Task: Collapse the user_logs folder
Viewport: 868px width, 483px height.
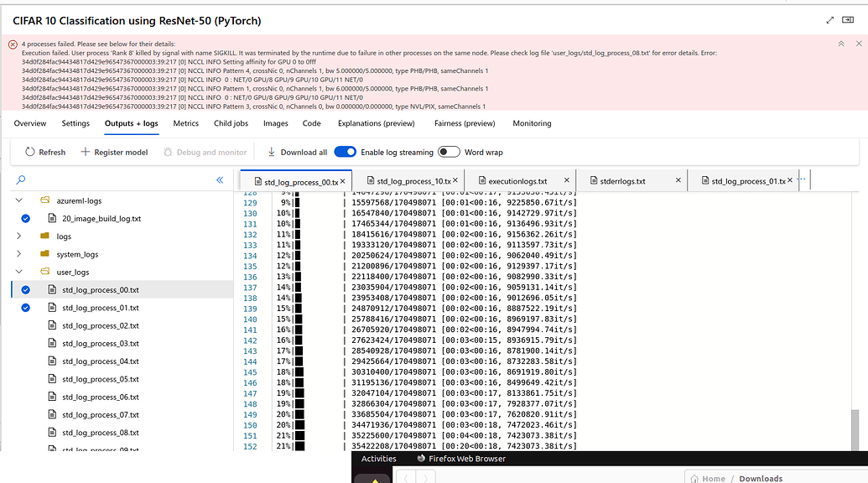Action: point(18,272)
